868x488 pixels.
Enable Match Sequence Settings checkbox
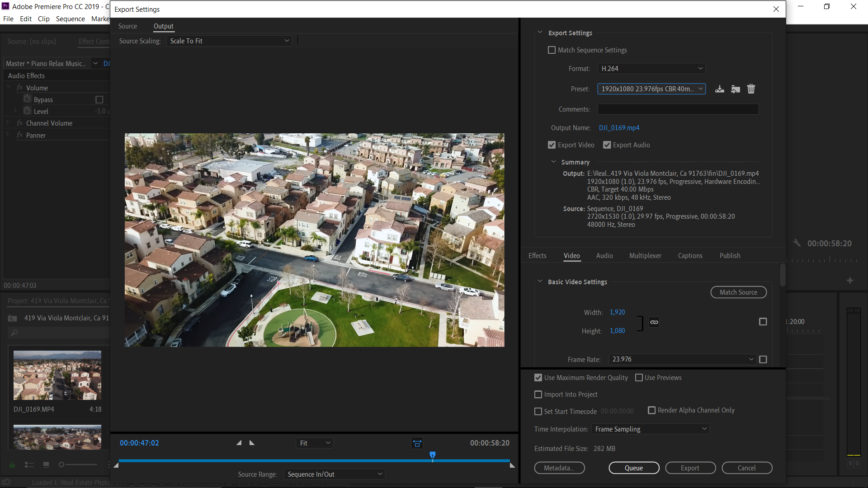pyautogui.click(x=552, y=50)
